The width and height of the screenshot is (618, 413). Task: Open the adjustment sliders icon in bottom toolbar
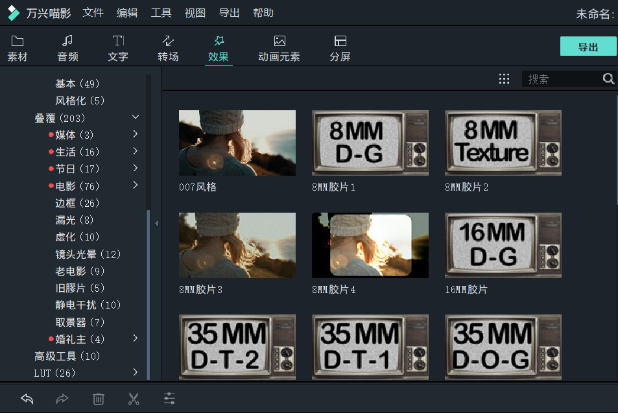tap(169, 398)
